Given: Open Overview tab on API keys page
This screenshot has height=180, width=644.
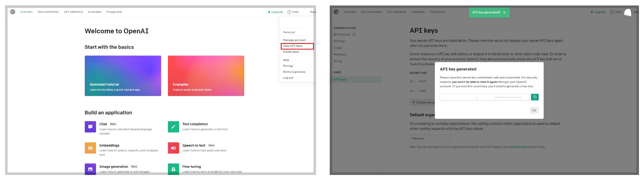Looking at the screenshot, I should point(350,12).
